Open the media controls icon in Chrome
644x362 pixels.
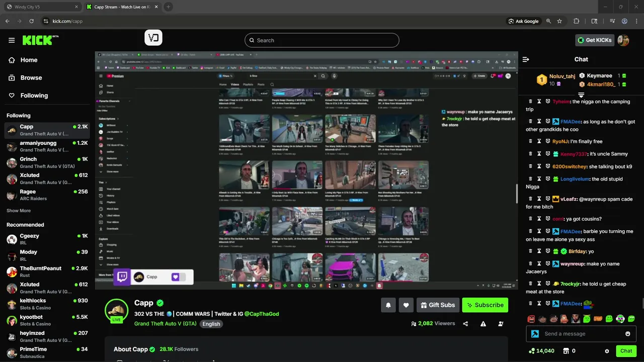coord(612,21)
